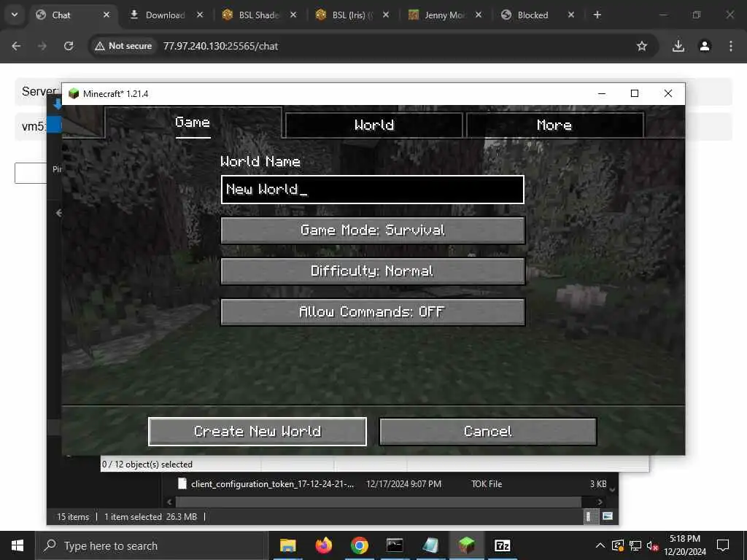Open the notepad-like taskbar app
The image size is (747, 560).
430,545
